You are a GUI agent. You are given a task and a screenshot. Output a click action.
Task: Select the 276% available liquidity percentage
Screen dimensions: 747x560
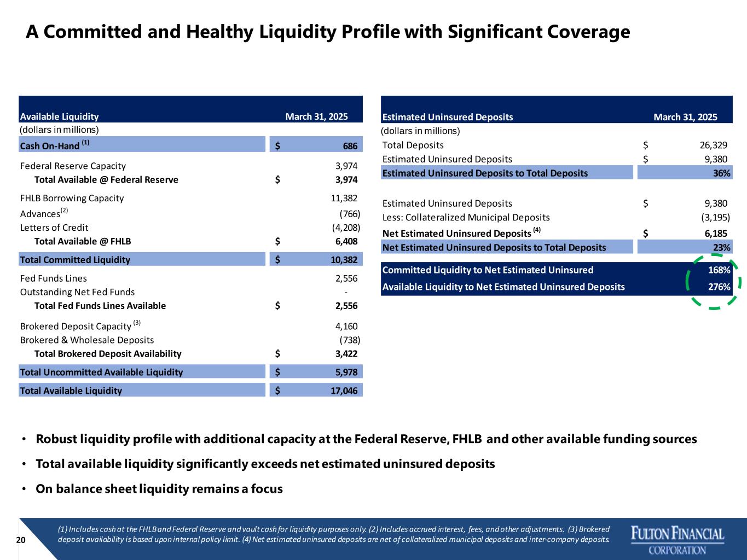pyautogui.click(x=719, y=287)
